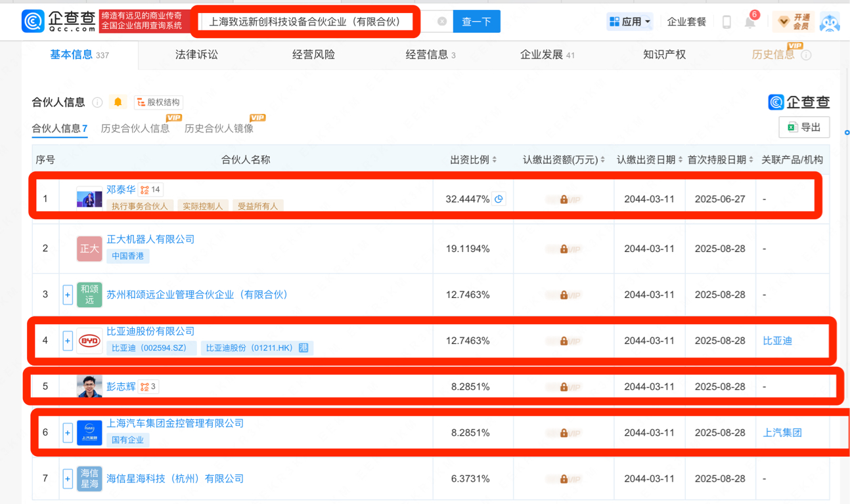This screenshot has height=504, width=850.
Task: Click the orange bell monitor icon
Action: click(118, 102)
